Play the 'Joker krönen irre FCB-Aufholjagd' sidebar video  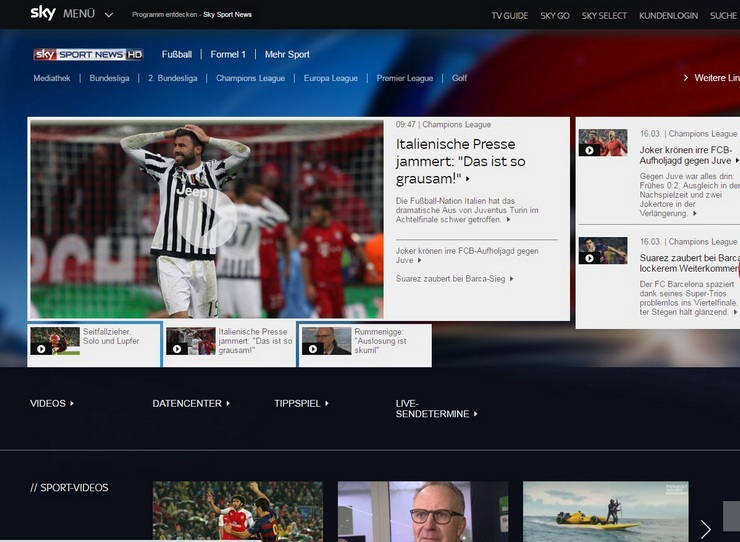(589, 150)
